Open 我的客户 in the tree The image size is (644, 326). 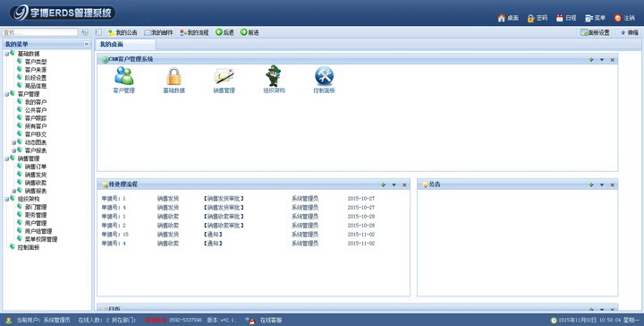tap(35, 102)
